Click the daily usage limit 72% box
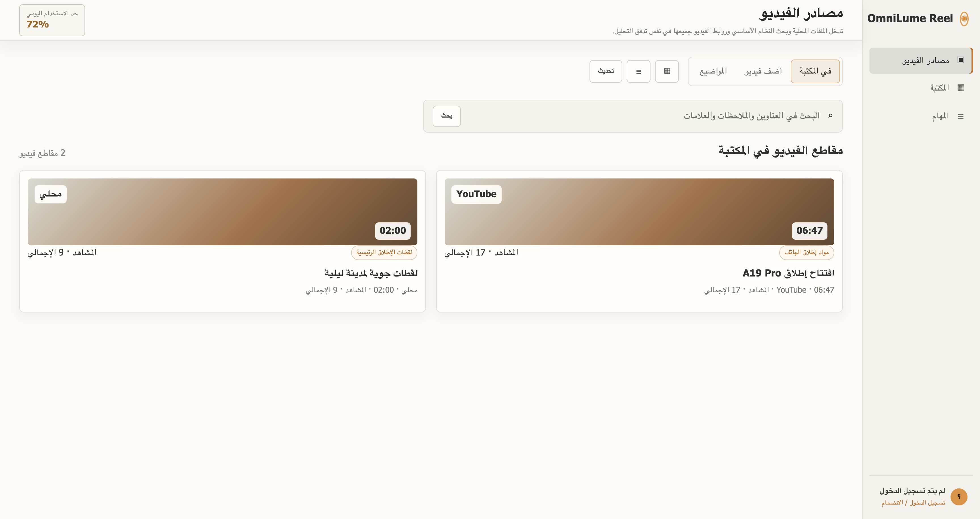 tap(52, 20)
